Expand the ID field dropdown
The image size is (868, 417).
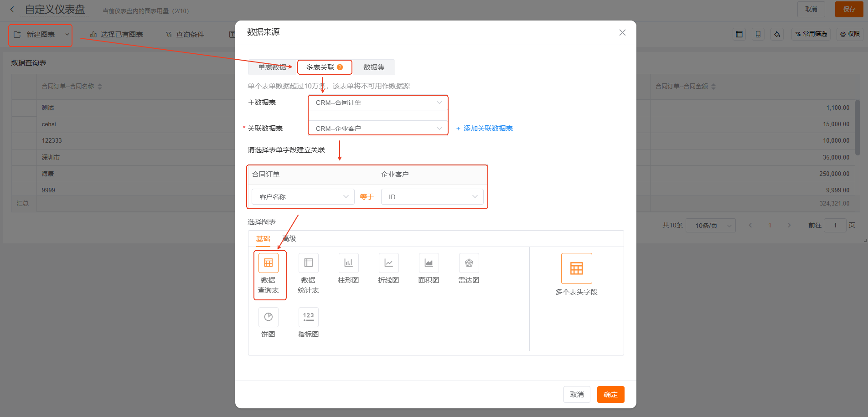click(432, 197)
